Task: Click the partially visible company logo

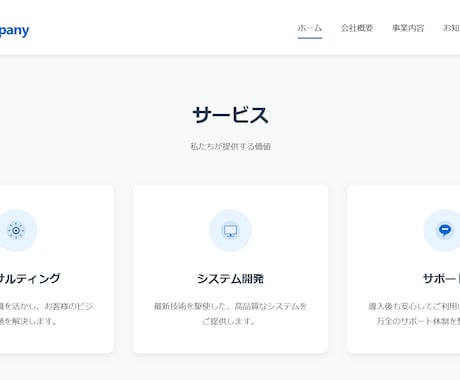Action: point(15,31)
